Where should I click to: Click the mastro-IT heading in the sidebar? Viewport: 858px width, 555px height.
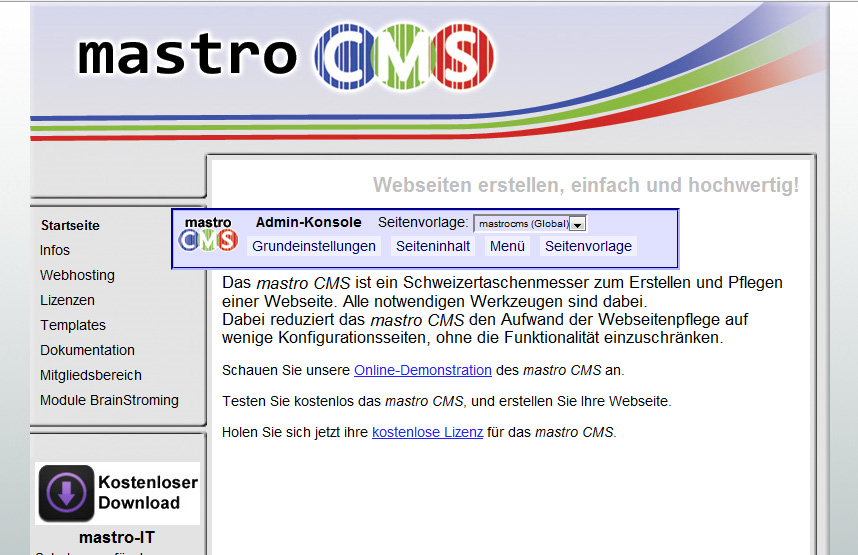[x=117, y=537]
